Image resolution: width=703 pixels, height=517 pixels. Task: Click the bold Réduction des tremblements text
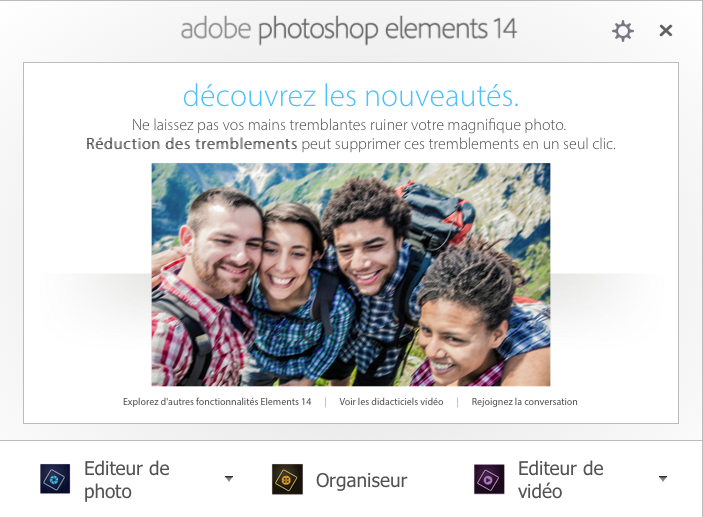(x=191, y=144)
